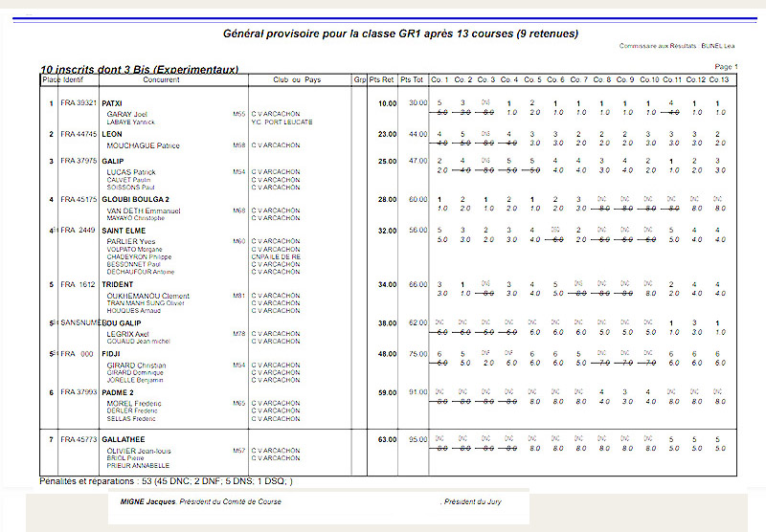Image resolution: width=766 pixels, height=532 pixels.
Task: Select boat name LEON
Action: click(x=112, y=134)
